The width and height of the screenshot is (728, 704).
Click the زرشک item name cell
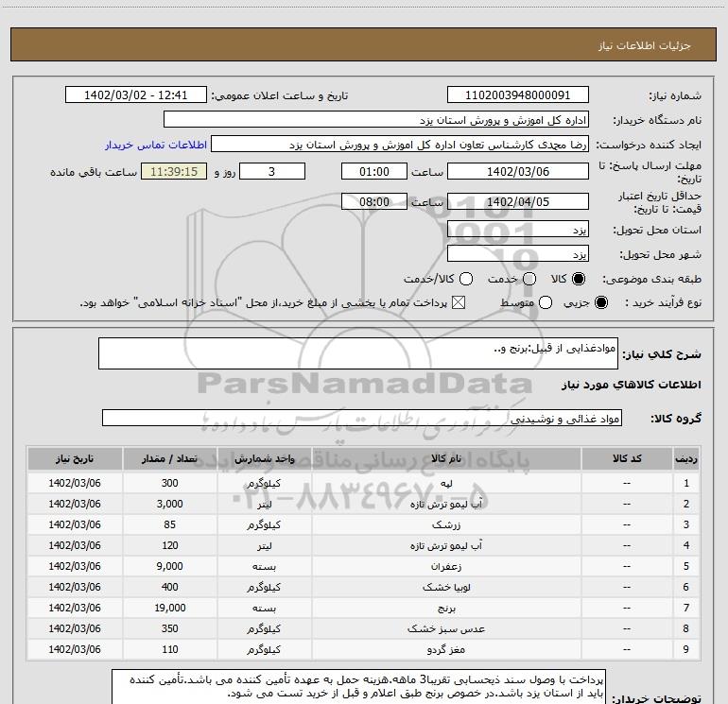click(446, 524)
